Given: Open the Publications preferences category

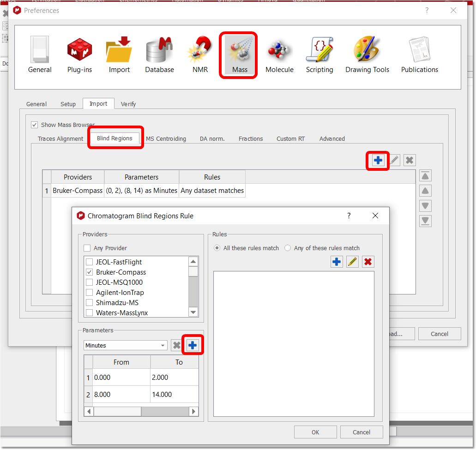Looking at the screenshot, I should click(x=420, y=54).
